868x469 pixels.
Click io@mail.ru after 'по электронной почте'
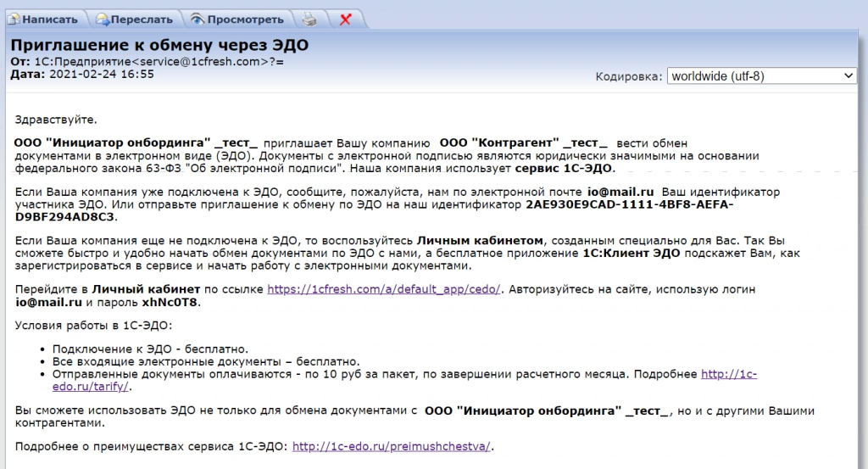pyautogui.click(x=620, y=193)
